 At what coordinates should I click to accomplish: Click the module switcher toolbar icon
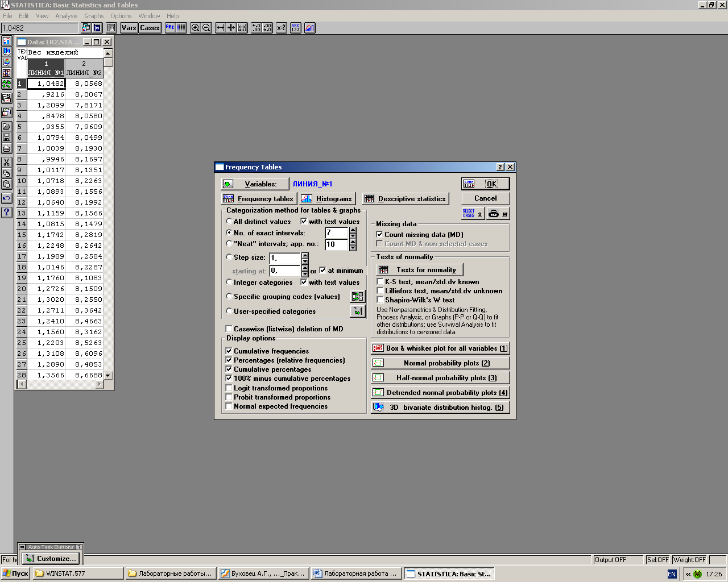click(86, 27)
